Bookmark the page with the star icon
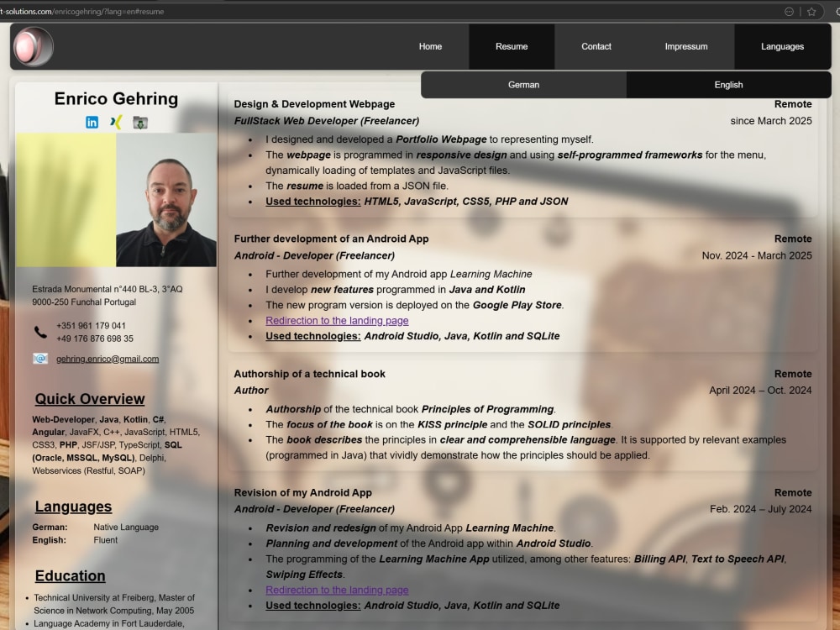The image size is (840, 630). pyautogui.click(x=811, y=11)
